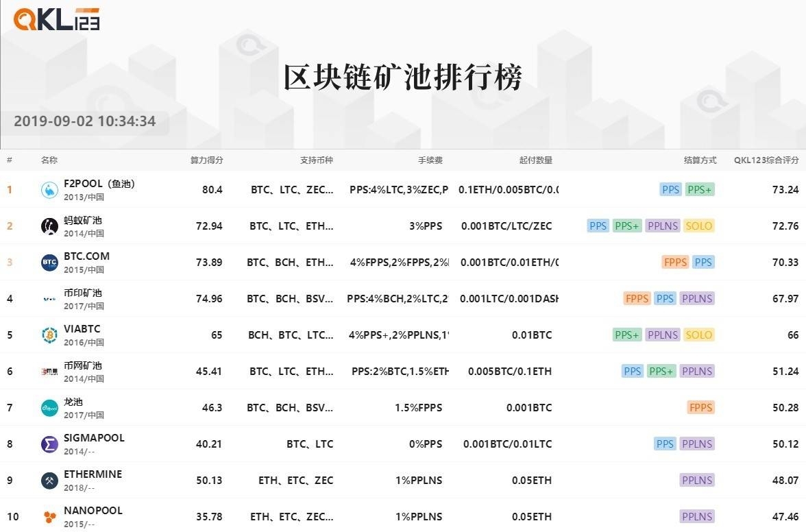Click the coins text ETH、ETC、ZEC in ETHERMINE row

pos(295,480)
